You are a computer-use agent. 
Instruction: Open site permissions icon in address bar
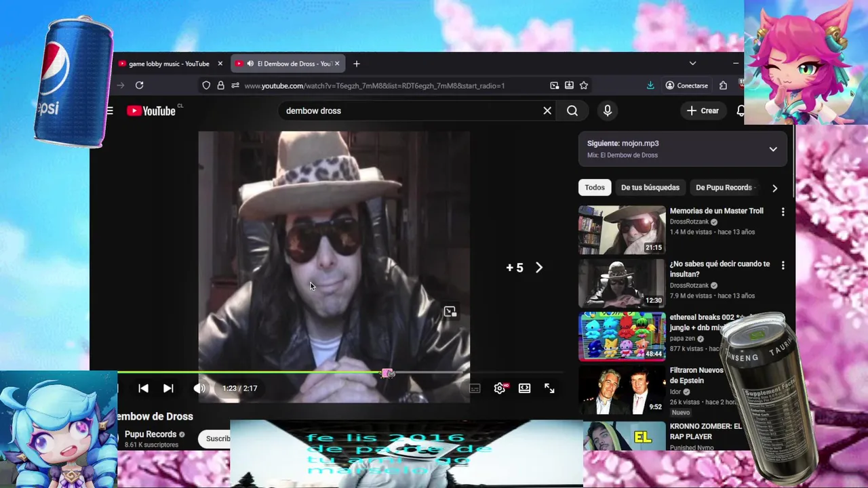point(235,85)
